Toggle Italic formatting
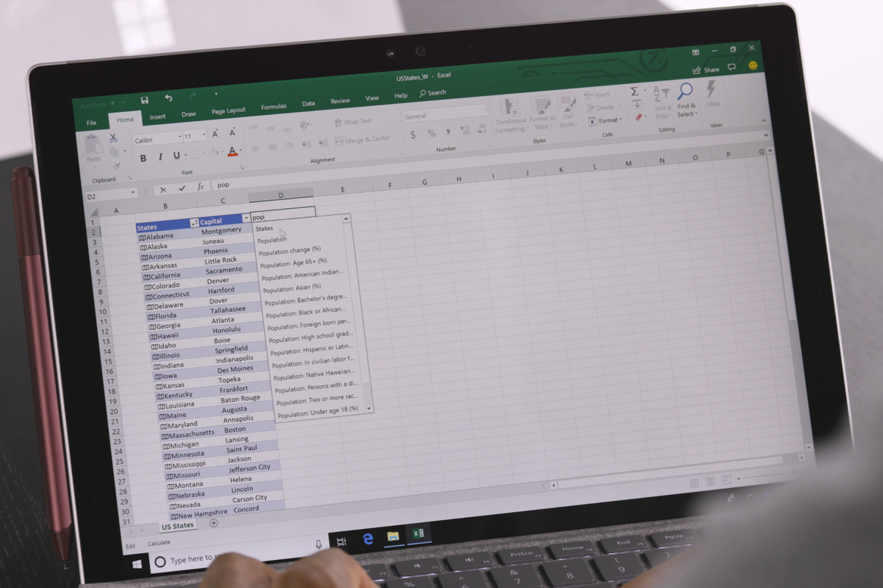This screenshot has height=588, width=883. click(160, 157)
